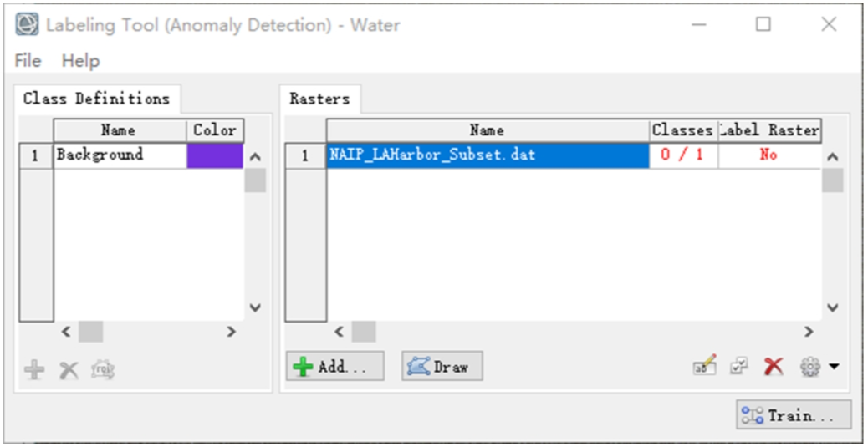The height and width of the screenshot is (447, 868).
Task: Click the Add... raster button
Action: click(335, 366)
